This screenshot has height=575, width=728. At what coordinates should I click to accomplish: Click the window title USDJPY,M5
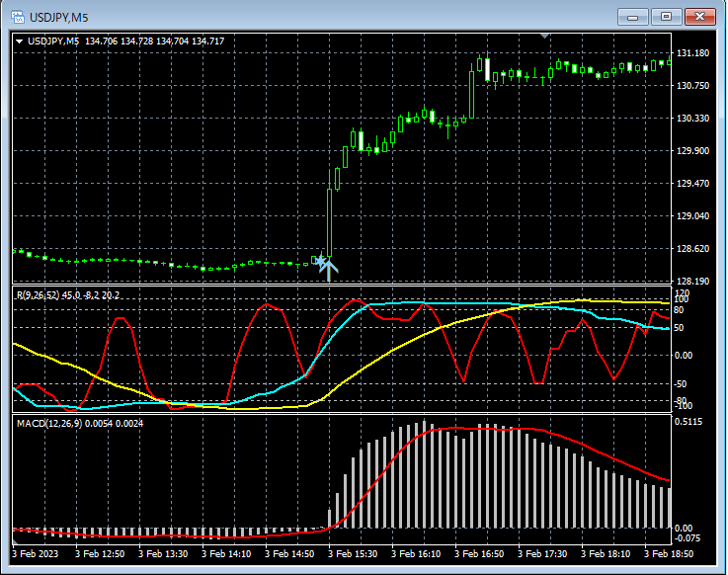tap(59, 18)
